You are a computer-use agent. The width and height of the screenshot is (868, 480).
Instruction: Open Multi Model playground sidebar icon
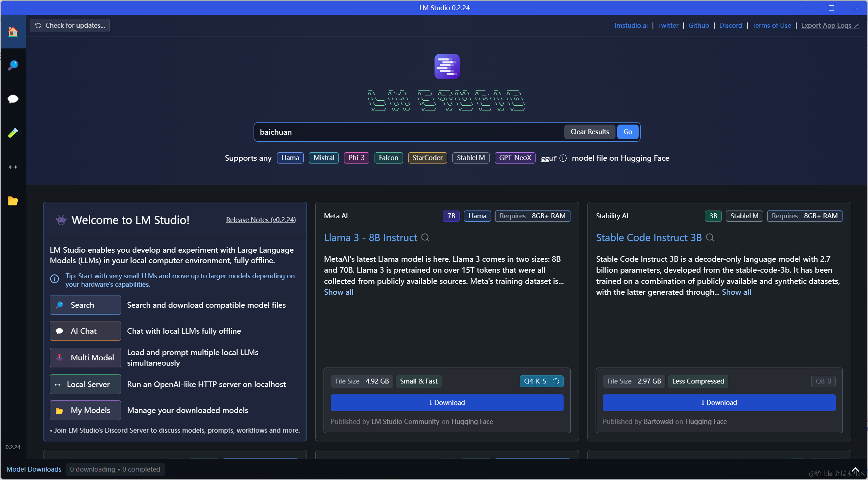click(x=13, y=133)
